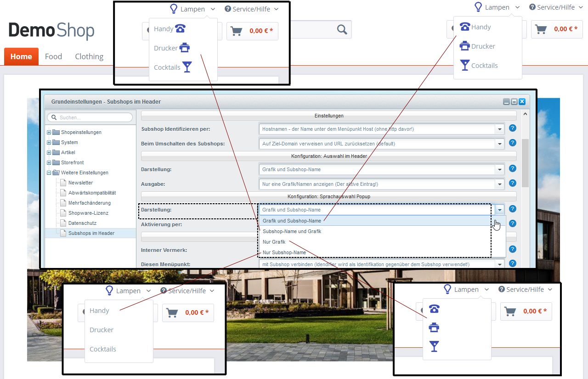This screenshot has width=588, height=379.
Task: Expand the Storefront tree folder
Action: 49,163
